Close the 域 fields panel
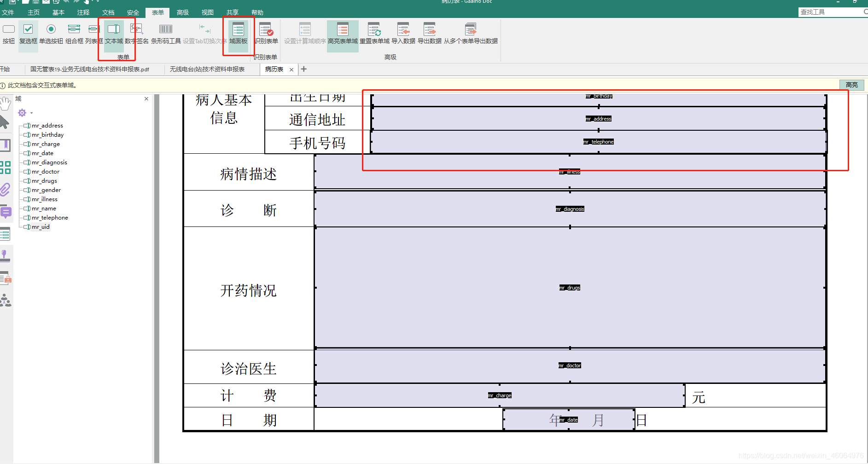The image size is (868, 464). coord(146,99)
